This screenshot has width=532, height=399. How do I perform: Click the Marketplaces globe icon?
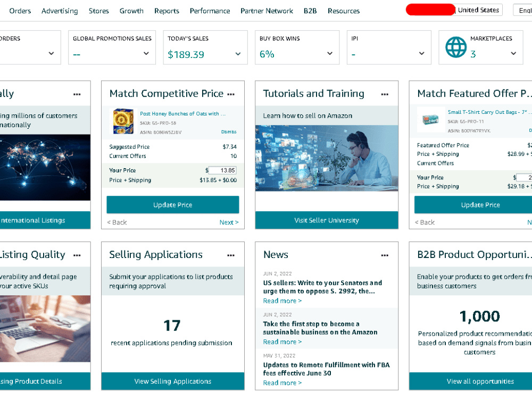[x=456, y=47]
